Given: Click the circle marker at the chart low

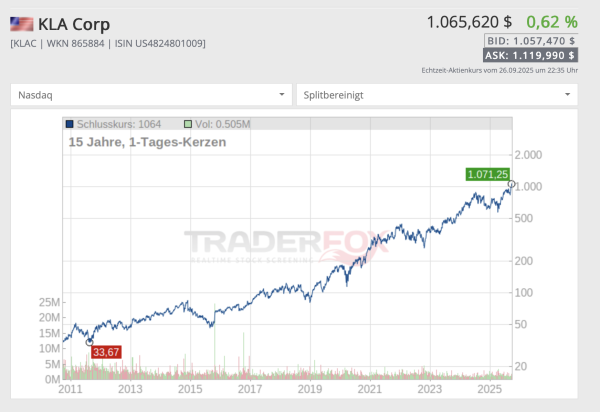Looking at the screenshot, I should click(x=90, y=341).
